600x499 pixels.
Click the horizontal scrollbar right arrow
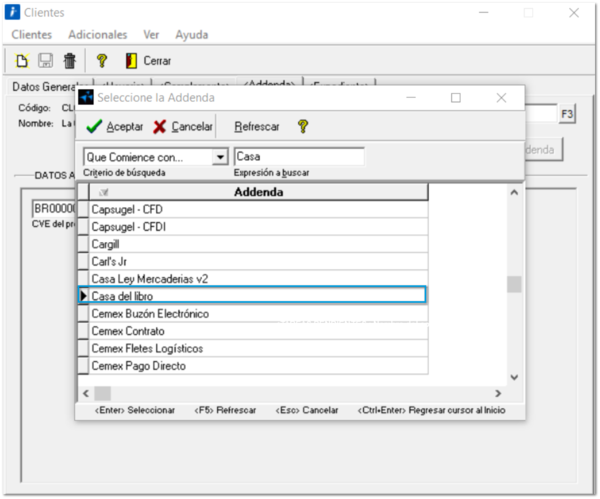tap(497, 394)
